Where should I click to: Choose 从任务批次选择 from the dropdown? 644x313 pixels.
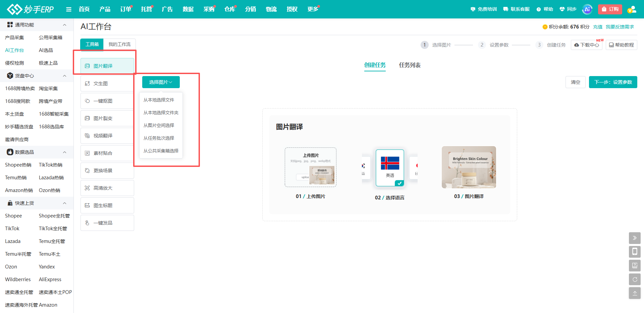click(161, 138)
